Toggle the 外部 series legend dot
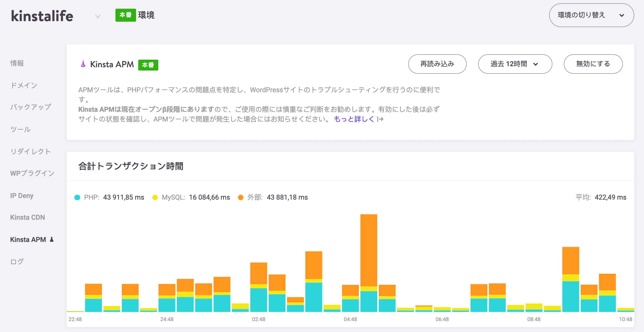Screen dimensions: 644x332 coord(240,197)
